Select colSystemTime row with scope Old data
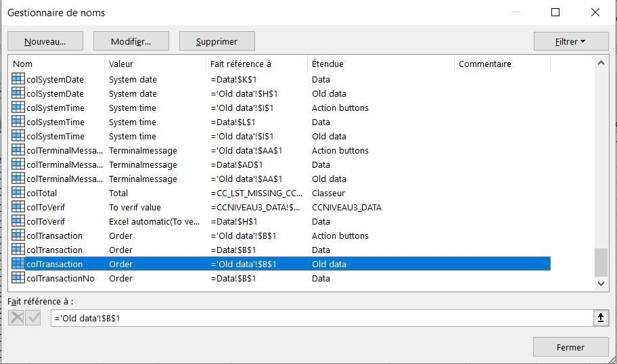The height and width of the screenshot is (364, 617). tap(281, 136)
